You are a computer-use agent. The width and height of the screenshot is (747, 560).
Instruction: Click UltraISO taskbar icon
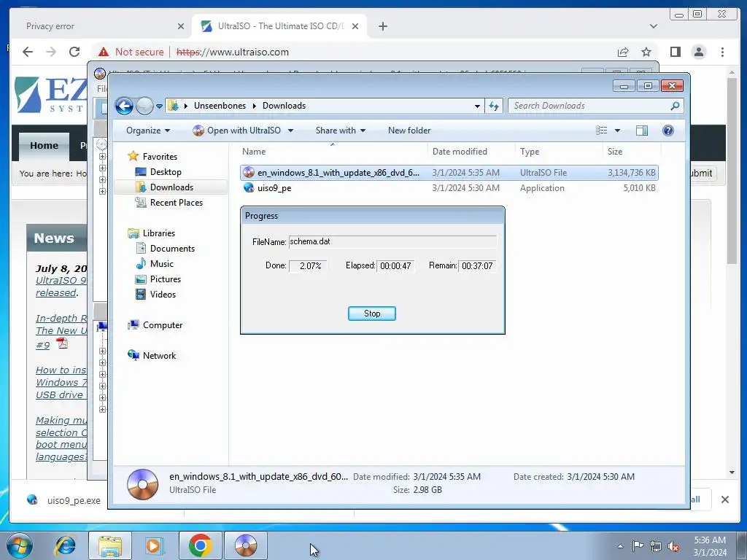(x=246, y=545)
